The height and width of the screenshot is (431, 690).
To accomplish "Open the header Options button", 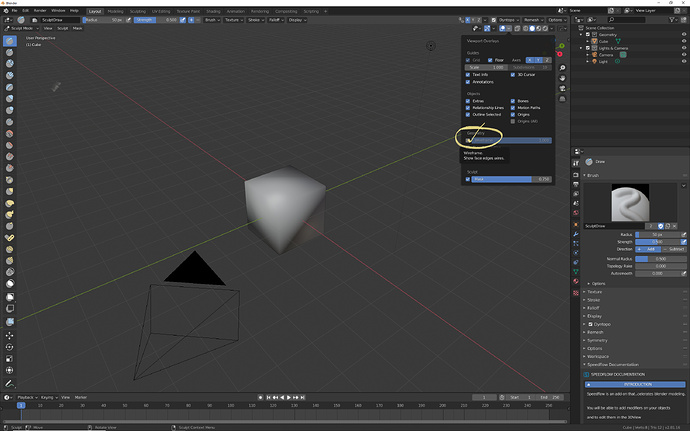I will [557, 20].
